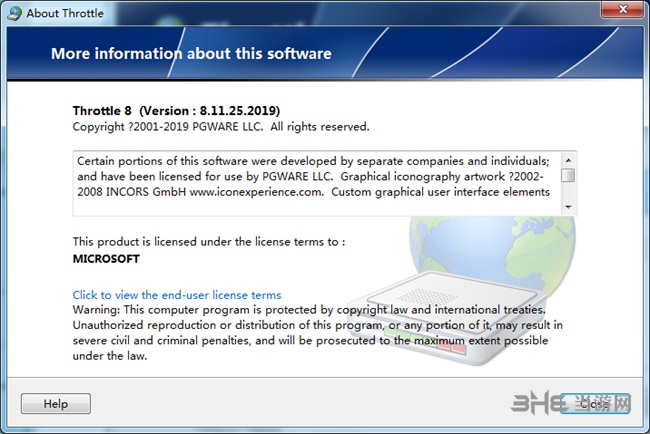Click '2008 INCORS GmbH www.iconexperience.com' line
The width and height of the screenshot is (650, 434).
click(313, 192)
